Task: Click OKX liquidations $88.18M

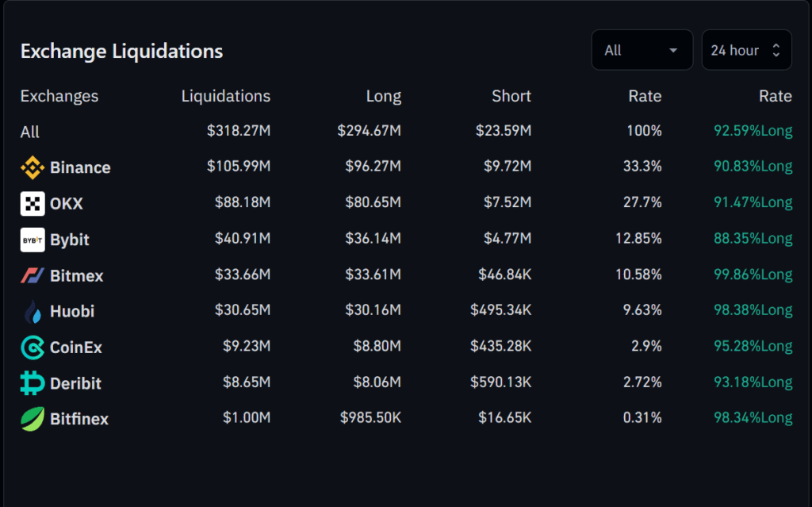Action: (243, 202)
